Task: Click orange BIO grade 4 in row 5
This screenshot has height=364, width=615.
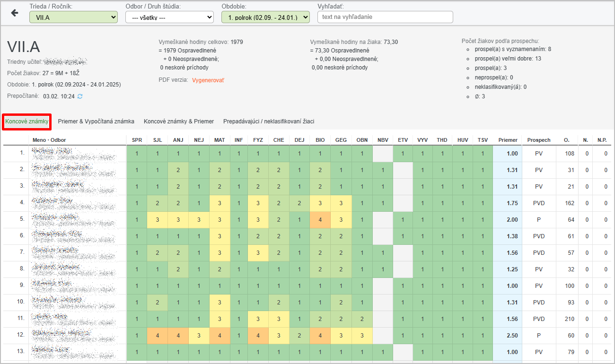Action: pyautogui.click(x=320, y=220)
